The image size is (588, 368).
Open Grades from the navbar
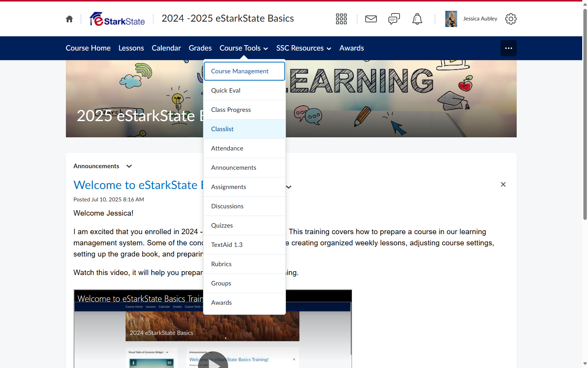pyautogui.click(x=200, y=48)
